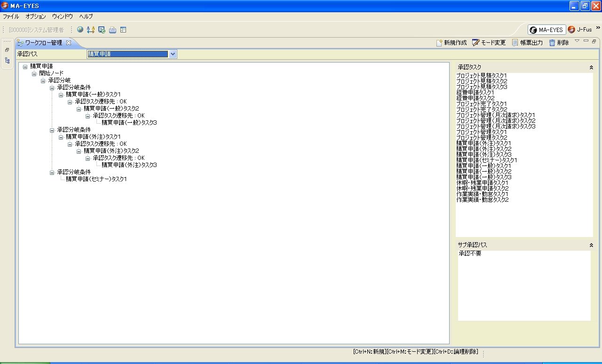Click the two-people swap arrows toolbar icon

(x=91, y=30)
